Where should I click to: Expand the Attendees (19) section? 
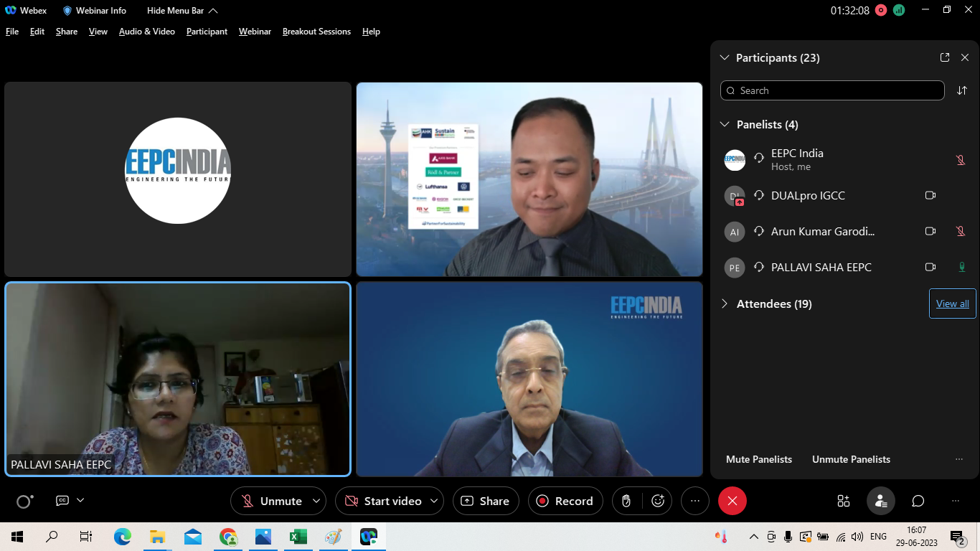pyautogui.click(x=725, y=303)
